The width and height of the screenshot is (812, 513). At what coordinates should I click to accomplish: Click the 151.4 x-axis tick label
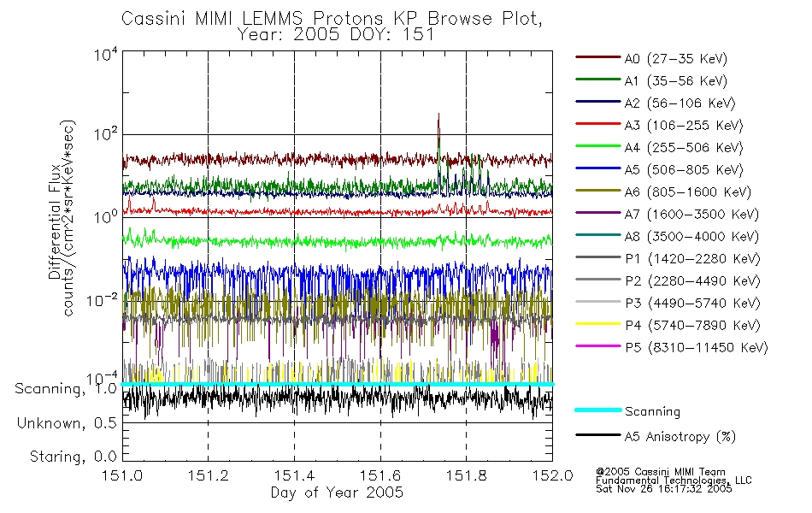tap(294, 475)
